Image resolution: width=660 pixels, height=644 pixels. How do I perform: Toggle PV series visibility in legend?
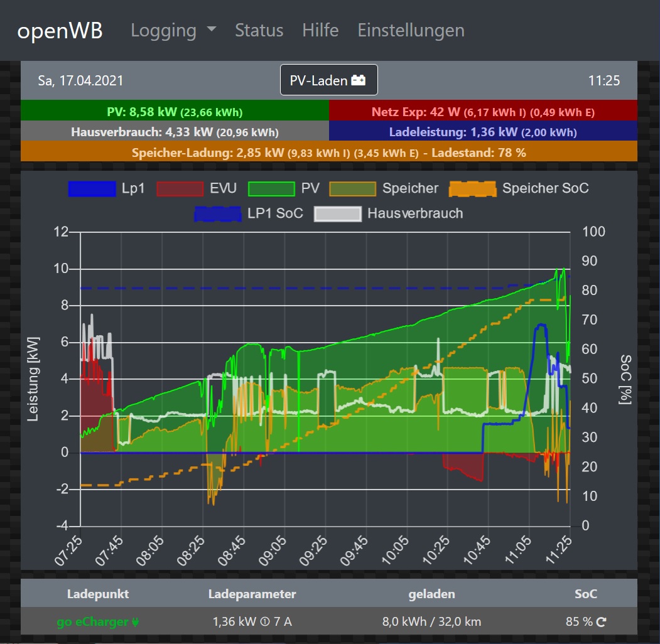tap(287, 188)
